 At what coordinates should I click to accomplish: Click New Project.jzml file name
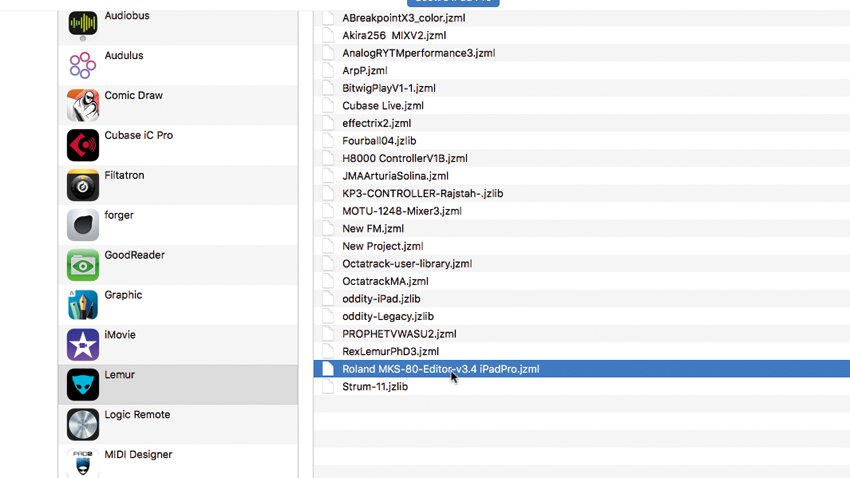pyautogui.click(x=383, y=246)
